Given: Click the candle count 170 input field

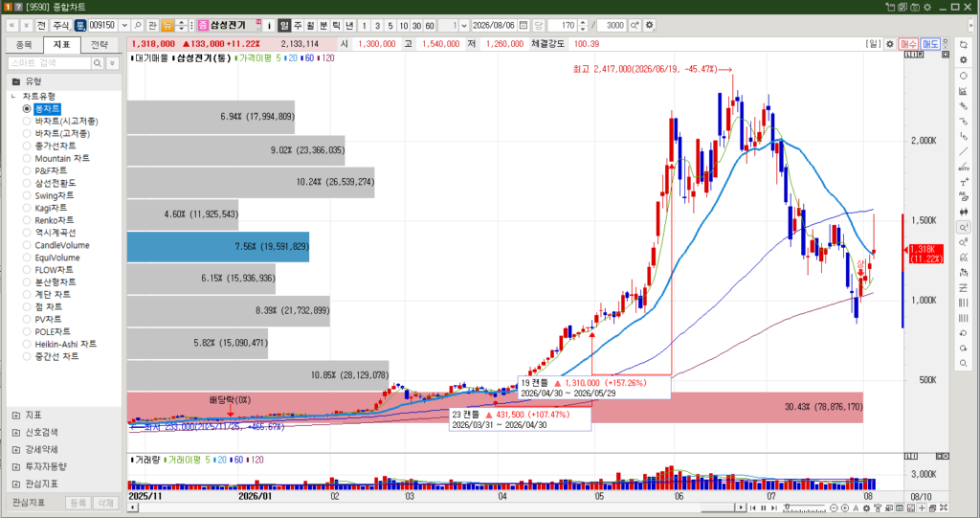Looking at the screenshot, I should tap(563, 26).
